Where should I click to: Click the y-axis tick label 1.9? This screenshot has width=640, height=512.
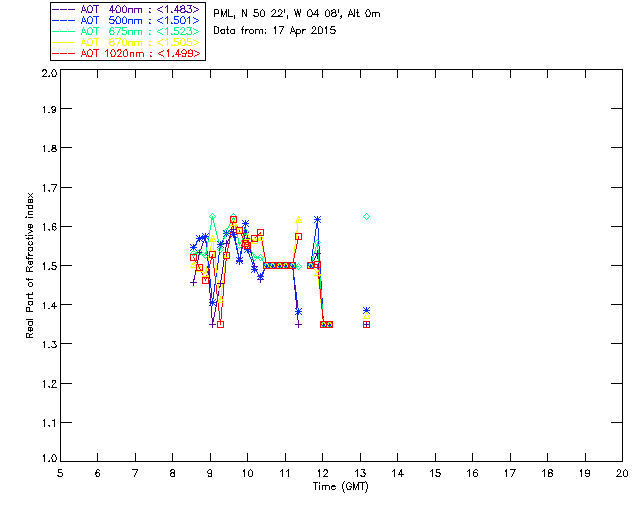click(x=49, y=109)
